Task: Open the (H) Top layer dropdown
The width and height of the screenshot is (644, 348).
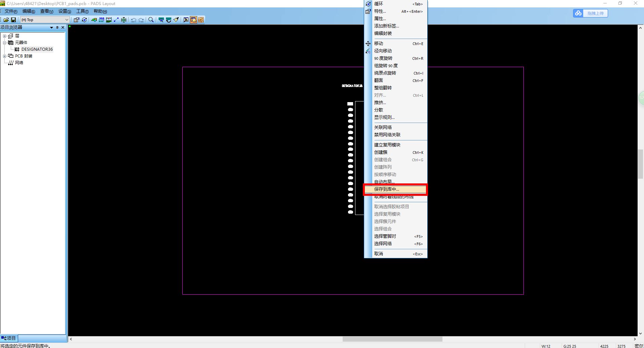Action: tap(67, 20)
